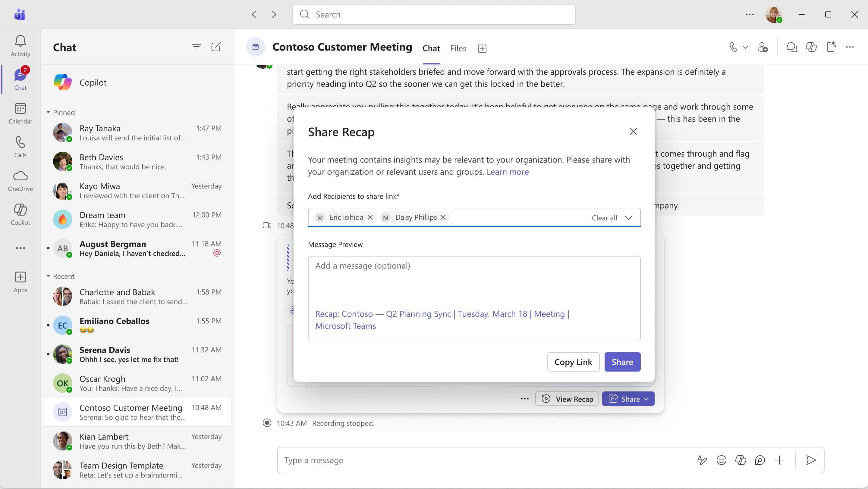Filter the chat list

(197, 47)
